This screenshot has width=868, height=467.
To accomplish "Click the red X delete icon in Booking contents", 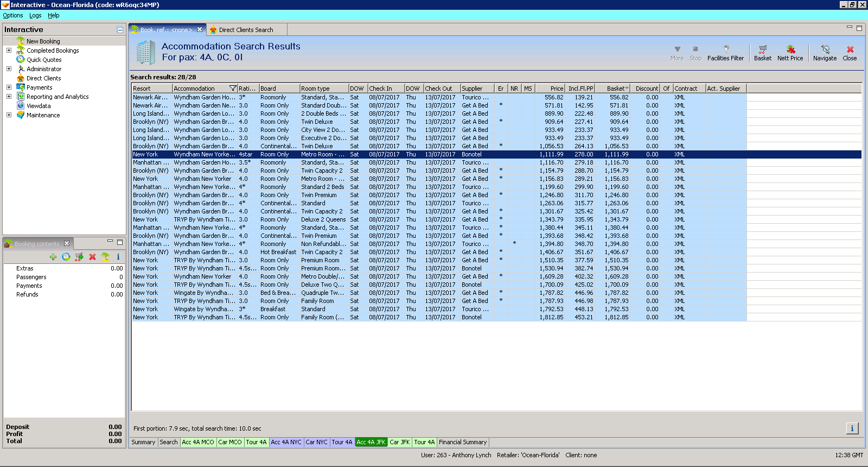I will coord(92,257).
